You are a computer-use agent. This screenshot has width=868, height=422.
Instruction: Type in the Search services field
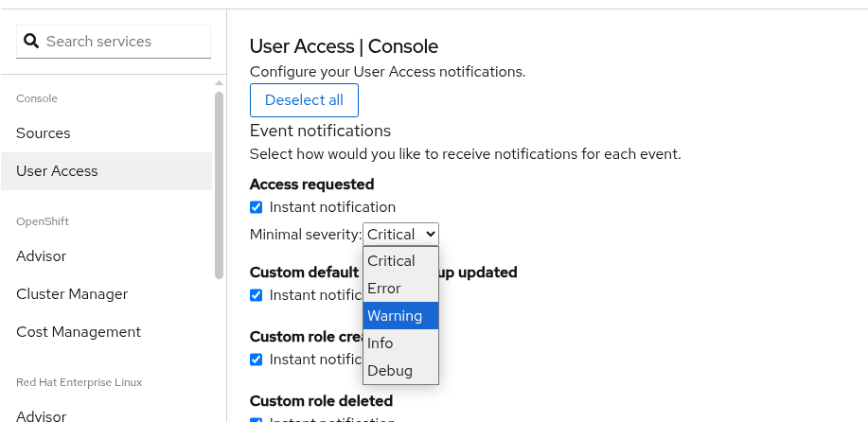click(x=123, y=42)
